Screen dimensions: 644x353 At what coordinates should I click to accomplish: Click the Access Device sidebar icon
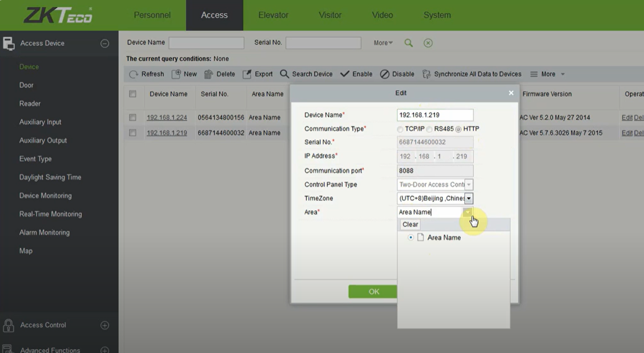click(8, 43)
